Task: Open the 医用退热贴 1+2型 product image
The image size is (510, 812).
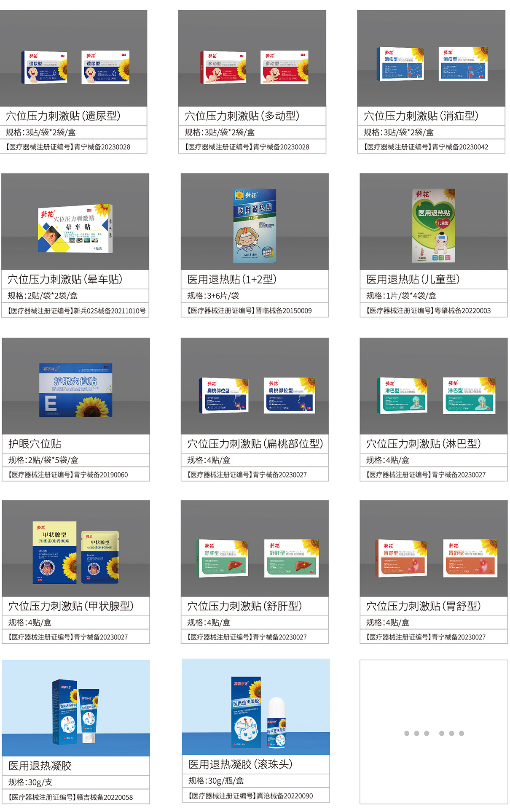Action: pos(255,221)
